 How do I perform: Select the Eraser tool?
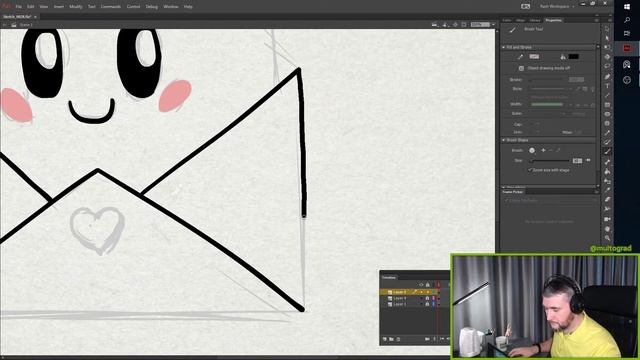tap(607, 200)
